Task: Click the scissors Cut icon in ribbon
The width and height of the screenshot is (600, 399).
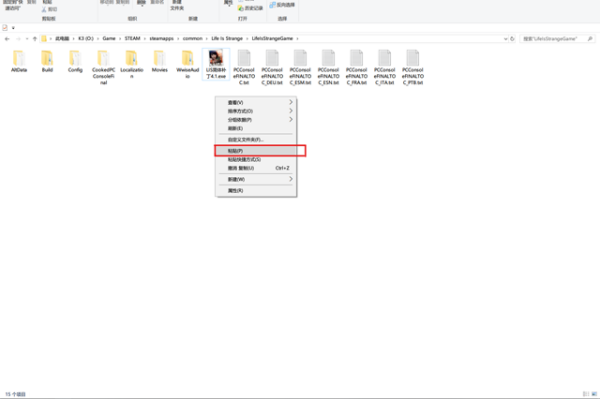Action: 44,9
